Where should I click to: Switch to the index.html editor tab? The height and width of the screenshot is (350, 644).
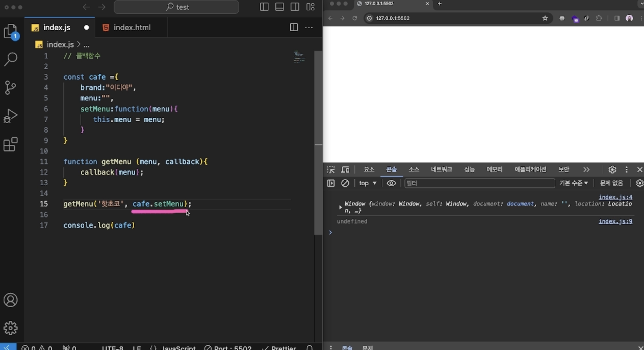132,28
